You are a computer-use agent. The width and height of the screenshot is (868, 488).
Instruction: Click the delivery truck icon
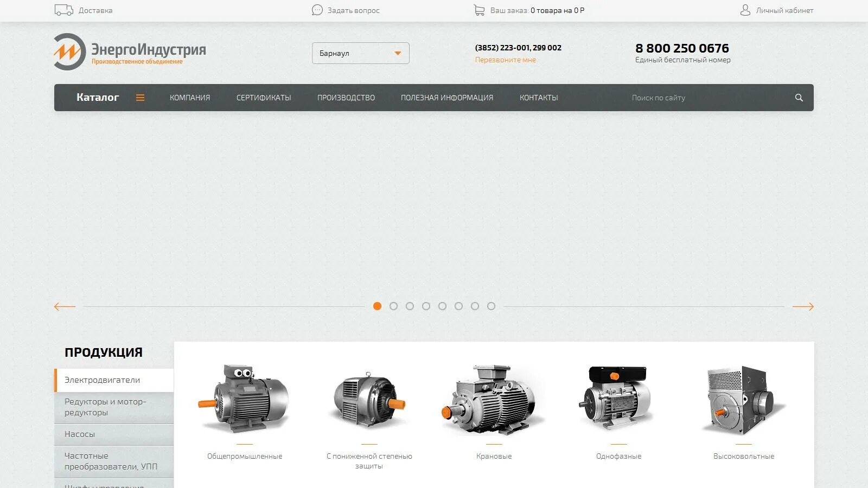coord(63,10)
